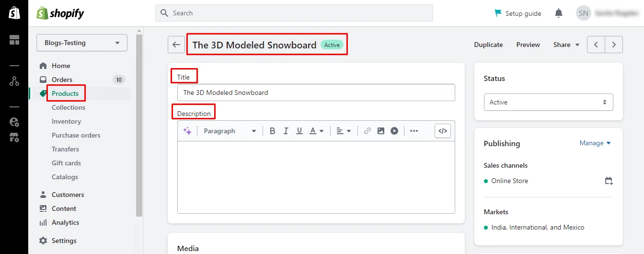Insert an image into the description
Image resolution: width=644 pixels, height=254 pixels.
pyautogui.click(x=381, y=131)
